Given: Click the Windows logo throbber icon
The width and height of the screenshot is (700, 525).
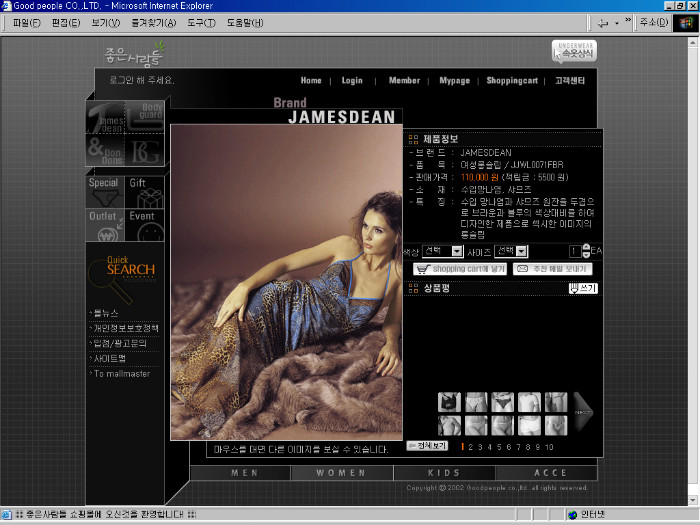Looking at the screenshot, I should pos(686,23).
